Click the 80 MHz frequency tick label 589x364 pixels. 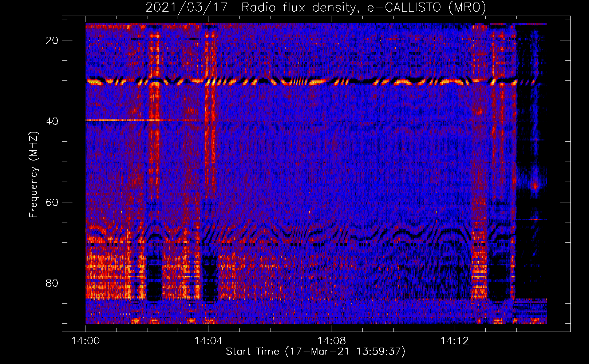52,283
